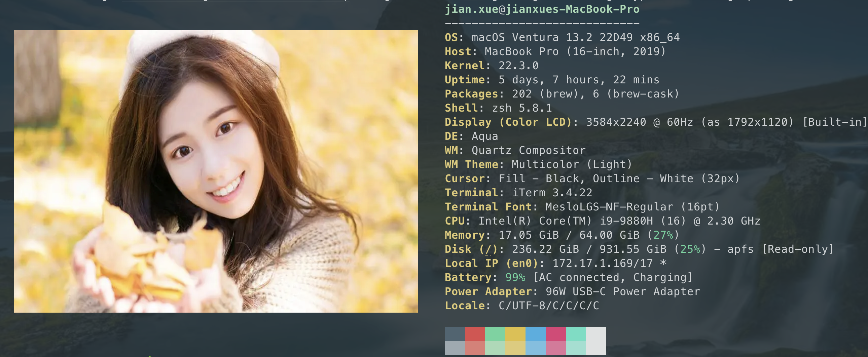Choose the yellow swatch in the top row
This screenshot has width=868, height=357.
pos(515,334)
